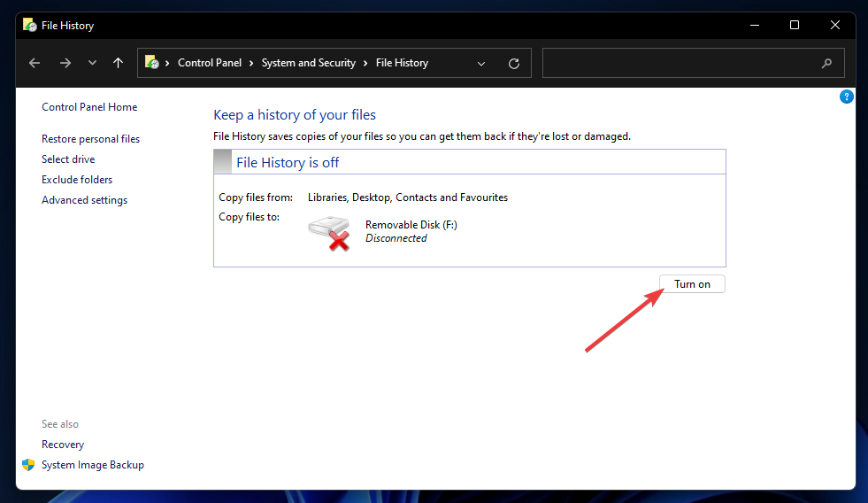Viewport: 868px width, 503px height.
Task: Click the File History is off heading
Action: pyautogui.click(x=288, y=162)
